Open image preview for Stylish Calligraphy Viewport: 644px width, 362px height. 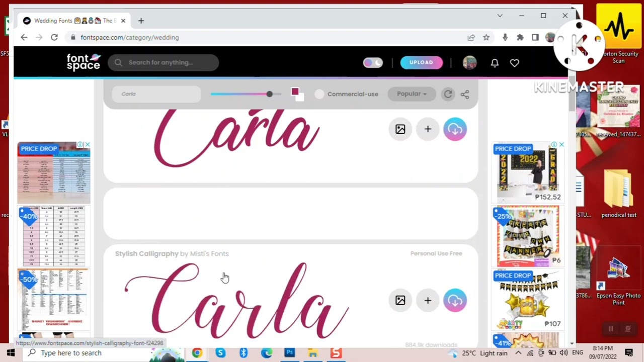coord(400,300)
